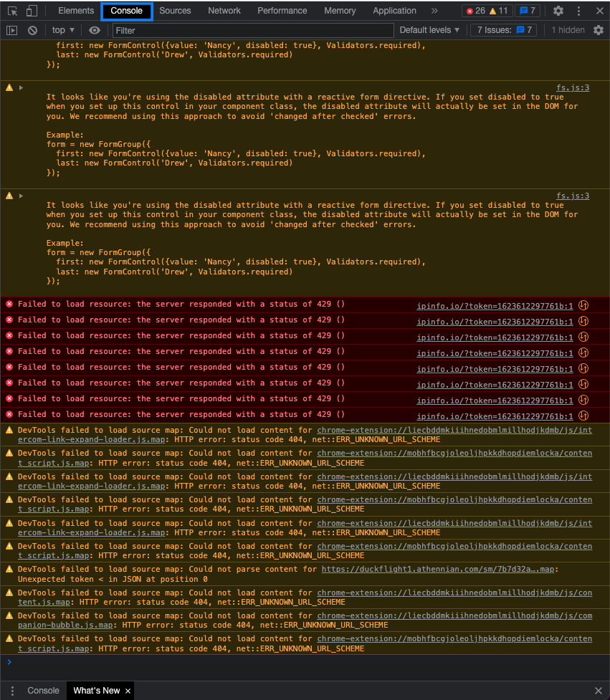Clear the console
610x700 pixels.
pyautogui.click(x=32, y=30)
